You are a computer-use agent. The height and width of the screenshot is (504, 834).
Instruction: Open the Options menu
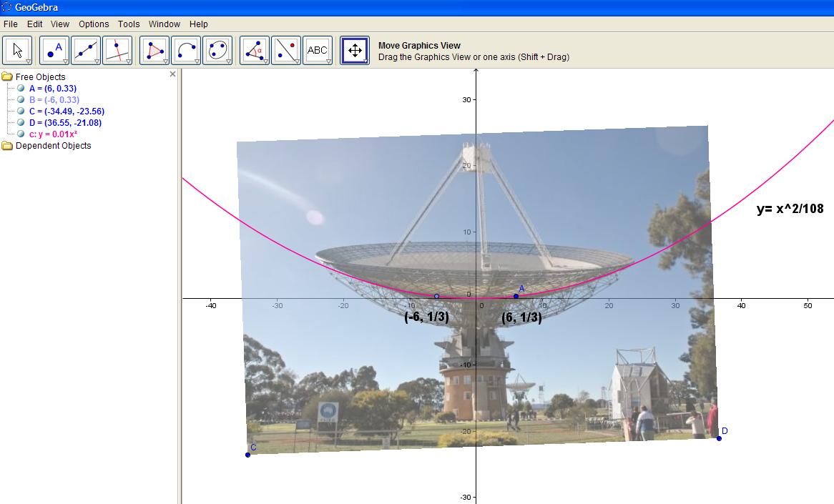pos(94,24)
